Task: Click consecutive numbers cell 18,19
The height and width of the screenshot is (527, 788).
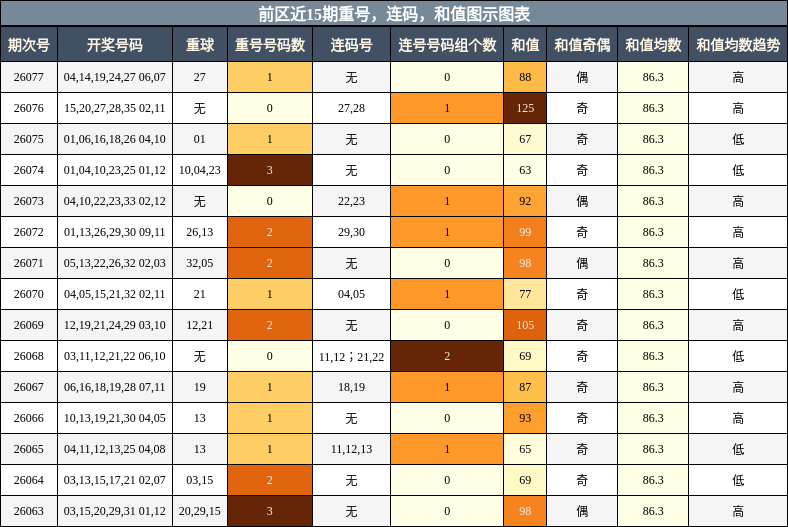Action: (351, 387)
